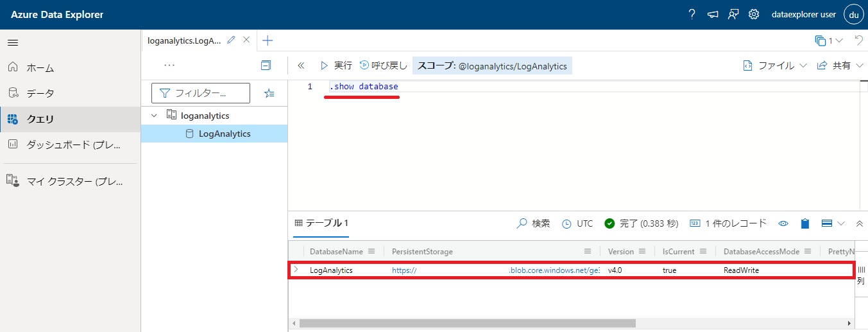
Task: Click the v4.0 version cell
Action: coord(615,270)
